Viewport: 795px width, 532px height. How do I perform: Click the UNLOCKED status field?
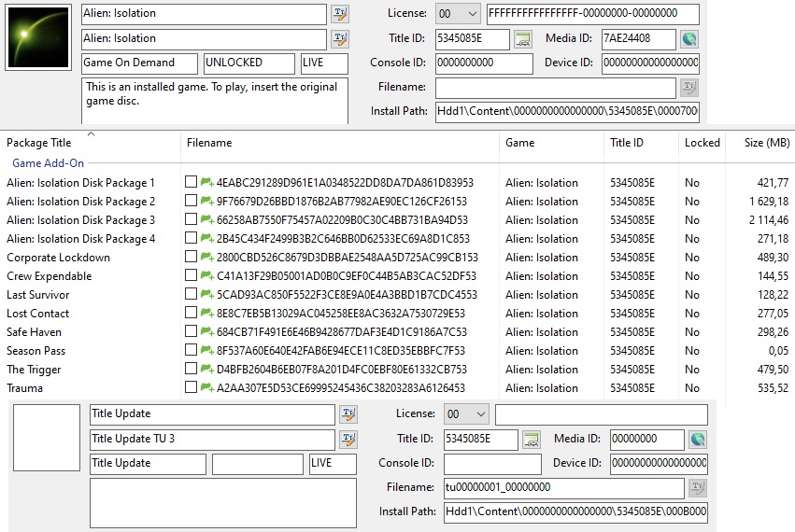(248, 63)
